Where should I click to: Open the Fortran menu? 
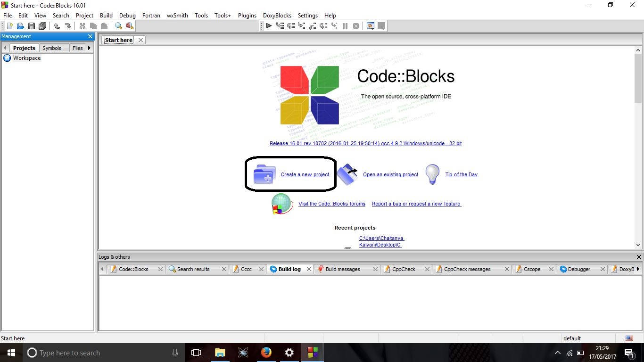(151, 15)
